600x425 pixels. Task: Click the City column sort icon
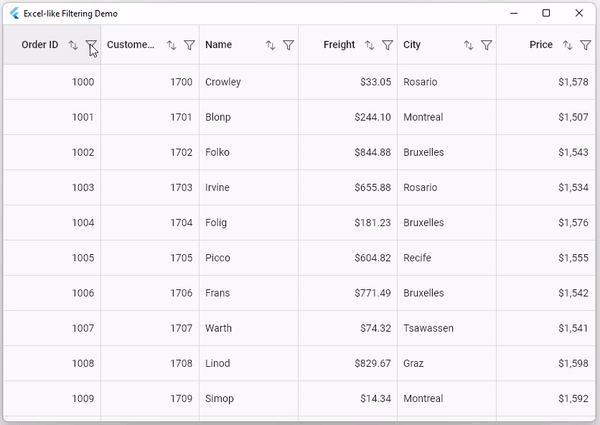(468, 45)
